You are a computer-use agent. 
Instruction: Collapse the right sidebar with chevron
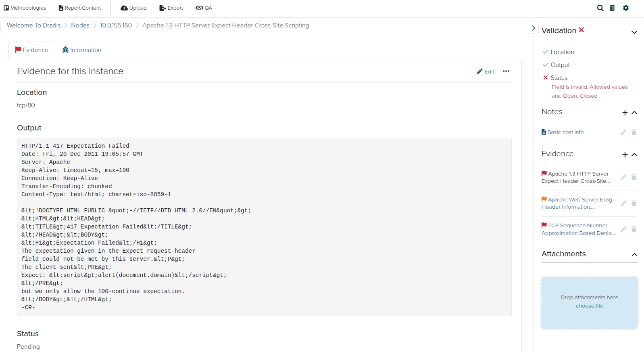coord(533,28)
